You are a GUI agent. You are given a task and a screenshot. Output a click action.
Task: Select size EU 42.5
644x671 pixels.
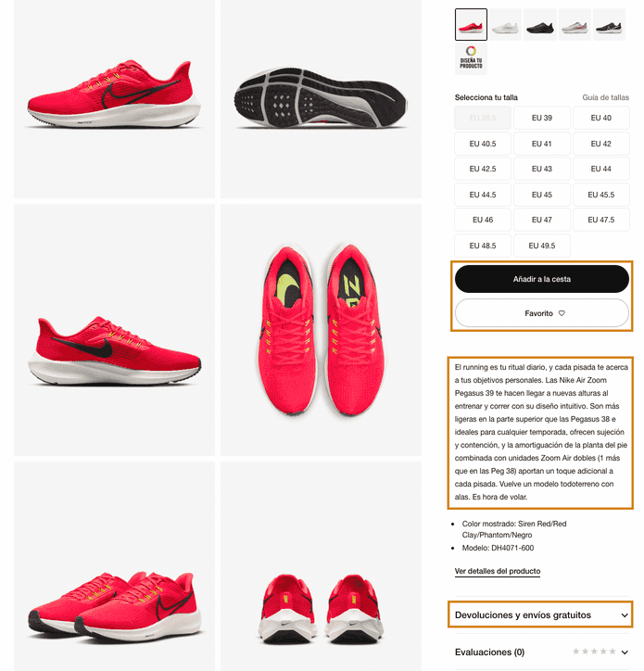(483, 169)
